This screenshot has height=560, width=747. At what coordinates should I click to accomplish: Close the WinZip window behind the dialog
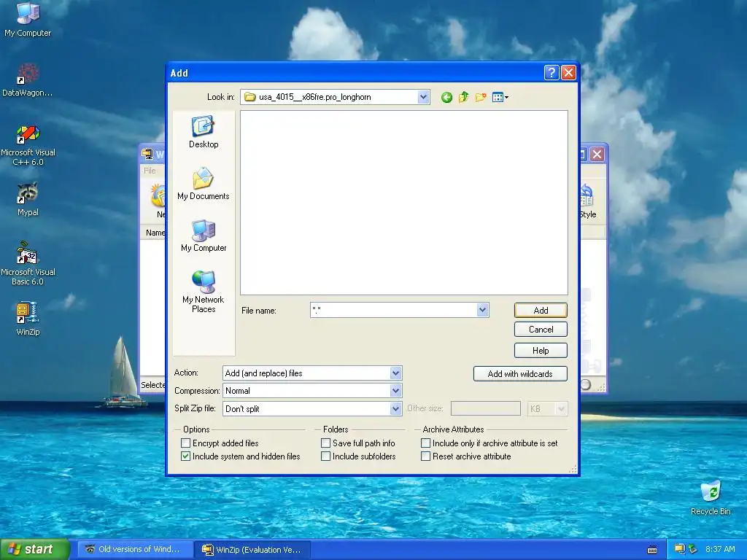pyautogui.click(x=597, y=155)
